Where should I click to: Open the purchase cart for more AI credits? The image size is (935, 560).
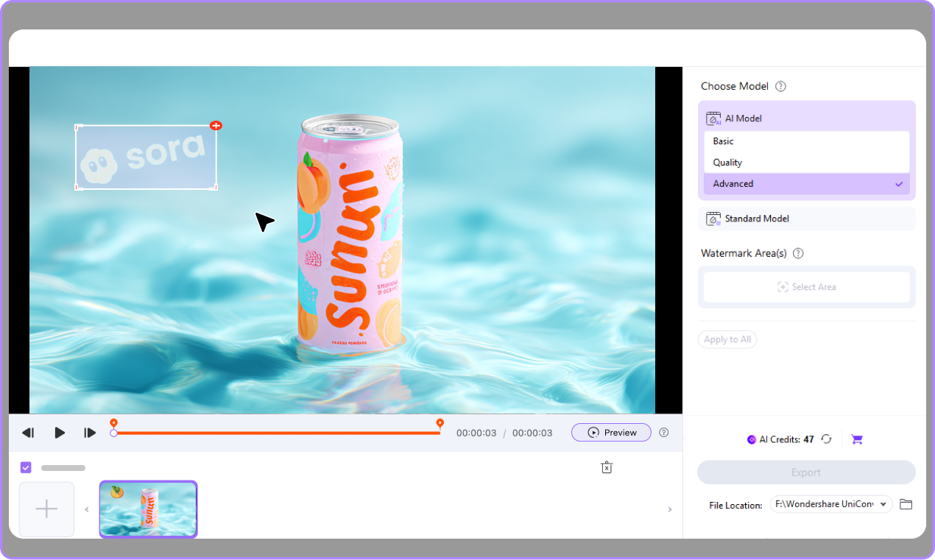pos(856,439)
